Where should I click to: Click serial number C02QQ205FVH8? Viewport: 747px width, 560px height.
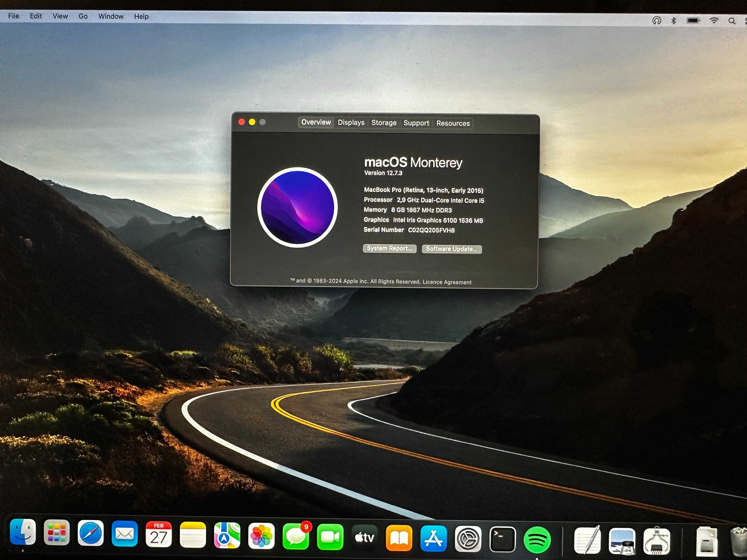coord(431,230)
